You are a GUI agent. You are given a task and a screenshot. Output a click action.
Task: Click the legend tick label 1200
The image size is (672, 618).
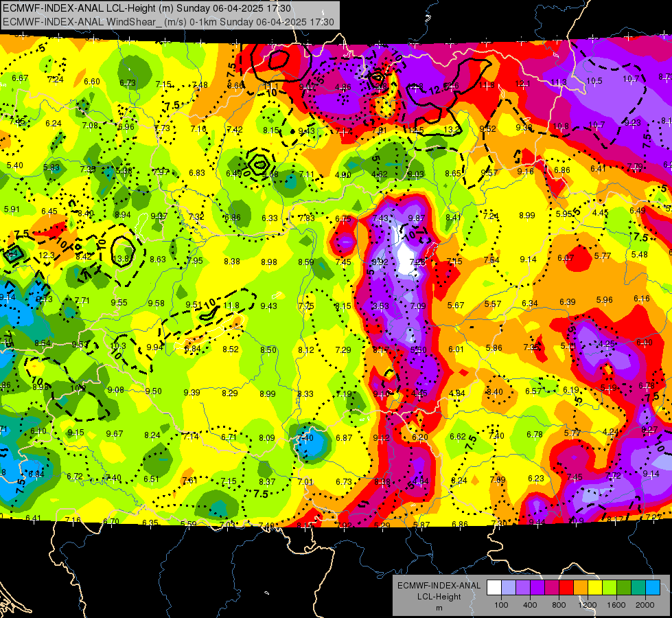pos(588,605)
